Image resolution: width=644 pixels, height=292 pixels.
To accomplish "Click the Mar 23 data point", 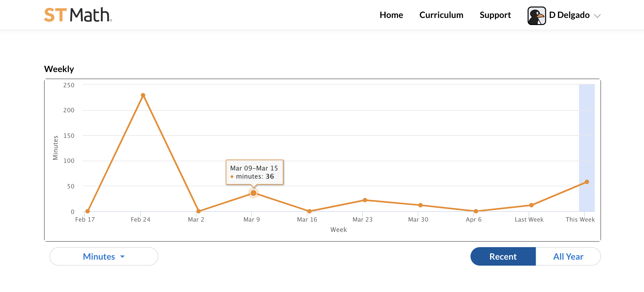I will (365, 200).
